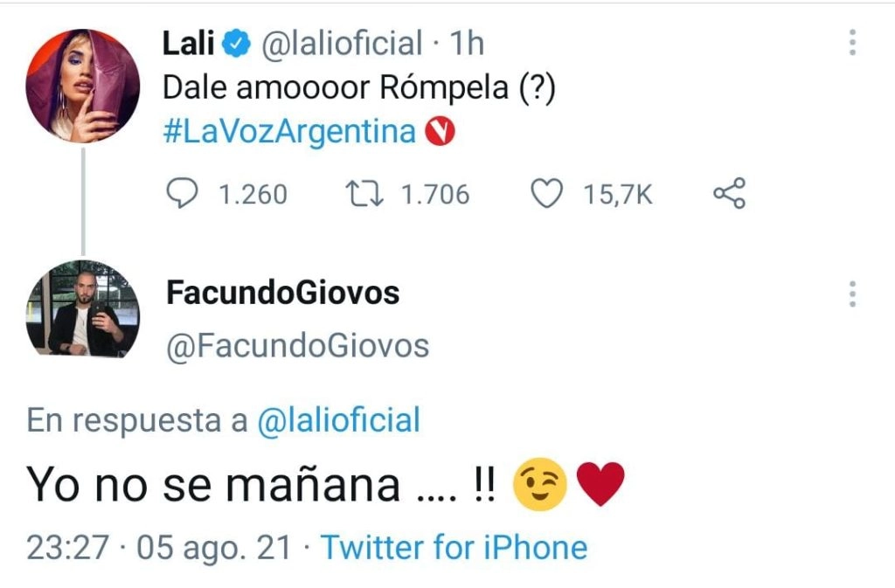The image size is (895, 588).
Task: Click the 23:27 · 05 ago. 21 timestamp
Action: pos(158,548)
